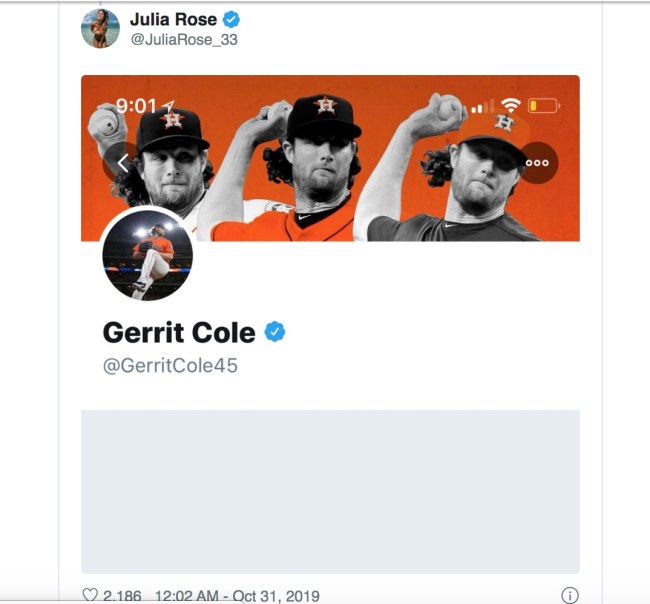This screenshot has width=650, height=604.
Task: Open the three-dot more options button
Action: pyautogui.click(x=537, y=163)
